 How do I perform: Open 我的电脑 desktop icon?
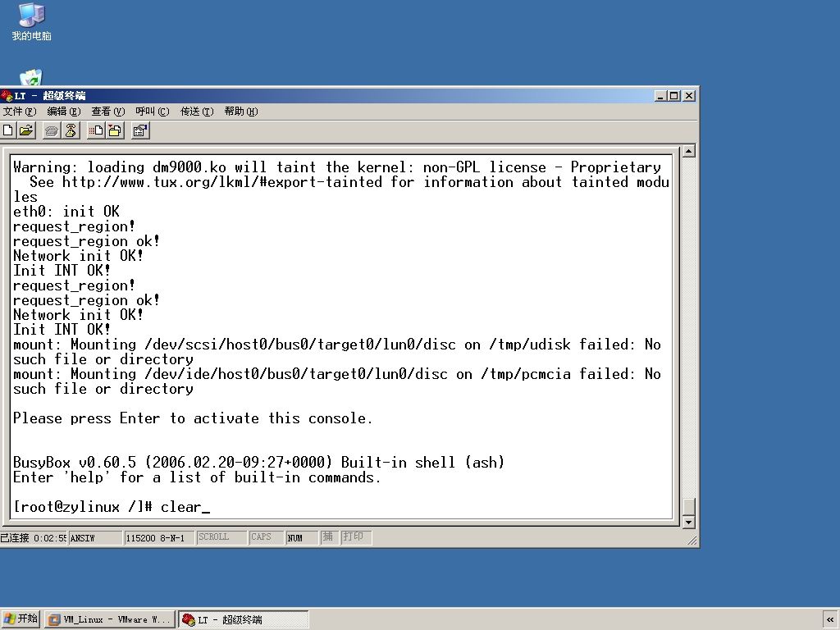point(32,21)
